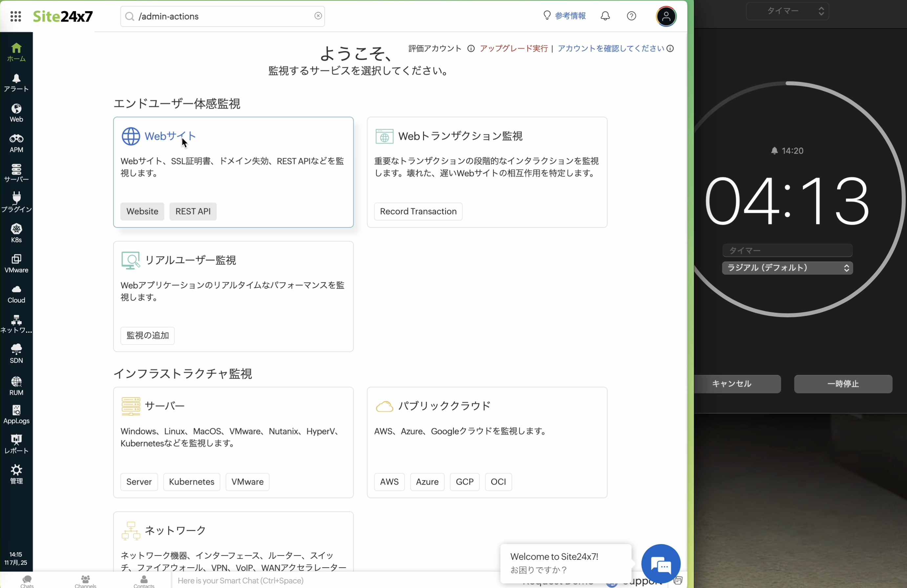
Task: Click the REST API button
Action: [x=193, y=212]
